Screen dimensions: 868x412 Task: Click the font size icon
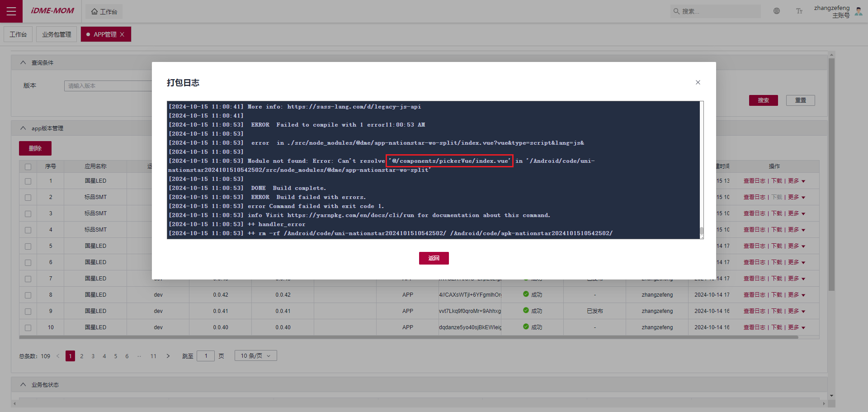point(799,11)
